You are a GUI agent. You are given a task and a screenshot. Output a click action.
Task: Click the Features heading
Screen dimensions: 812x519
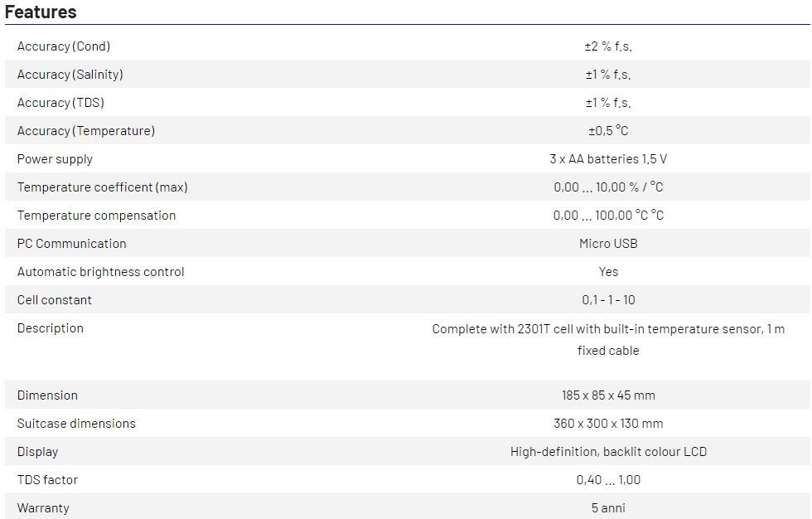click(41, 12)
